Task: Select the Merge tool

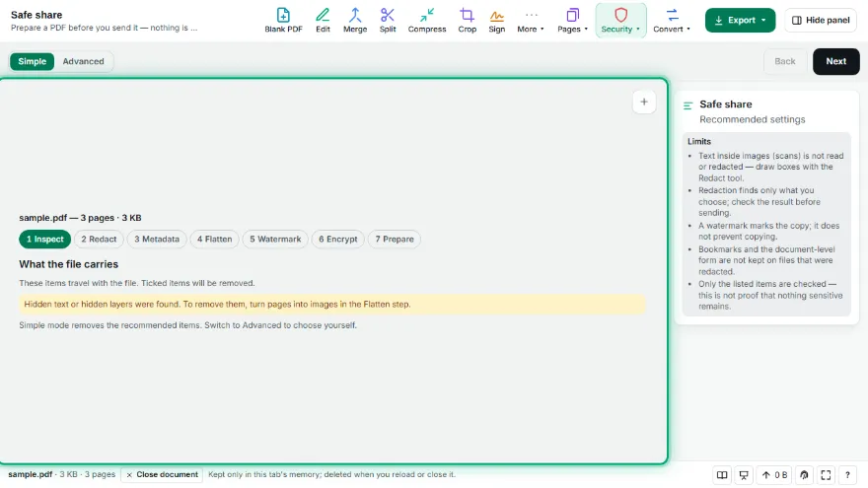Action: coord(355,21)
